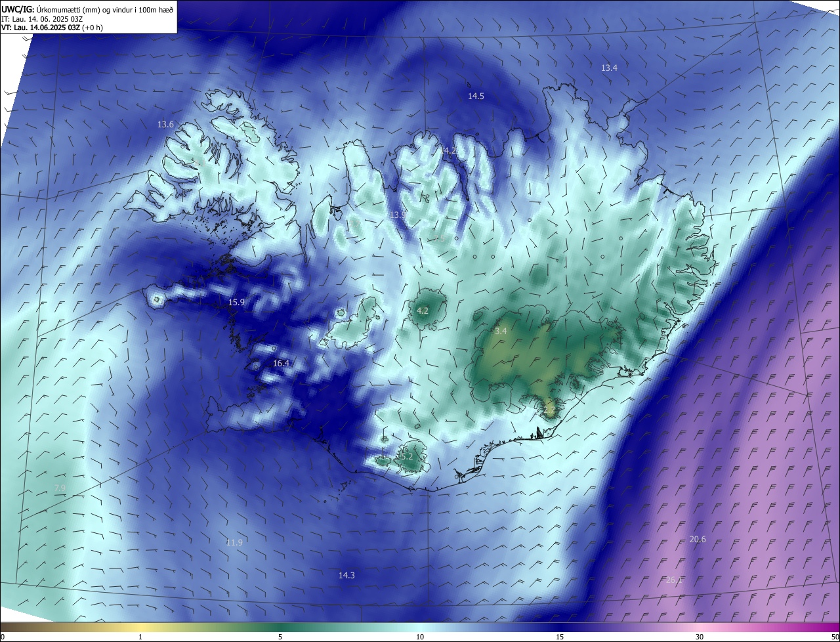Click the 14.3 value label
Image resolution: width=840 pixels, height=642 pixels.
click(x=346, y=575)
